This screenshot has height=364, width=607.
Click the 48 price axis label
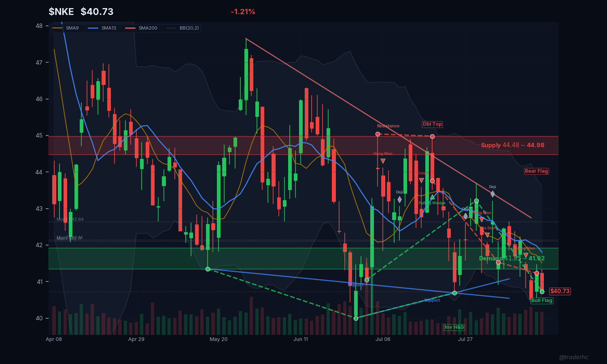coord(39,26)
